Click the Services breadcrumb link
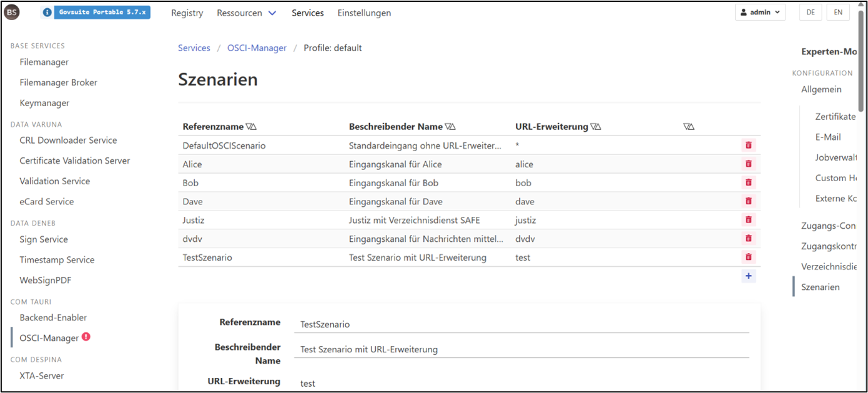The image size is (868, 393). point(194,47)
